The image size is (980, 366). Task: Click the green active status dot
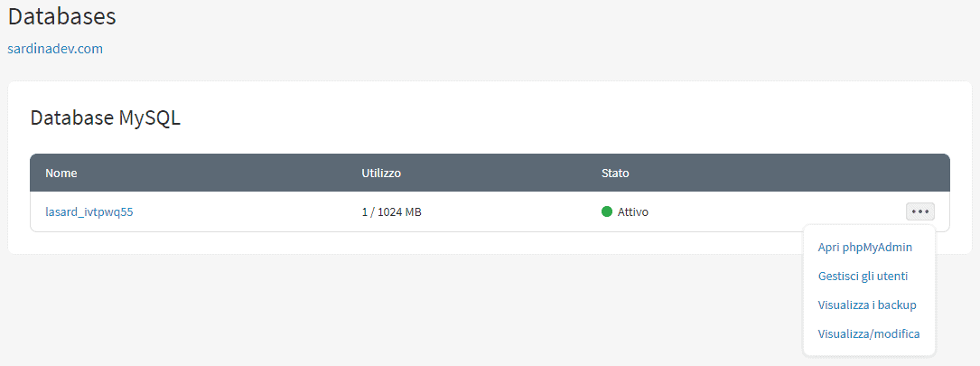tap(607, 212)
